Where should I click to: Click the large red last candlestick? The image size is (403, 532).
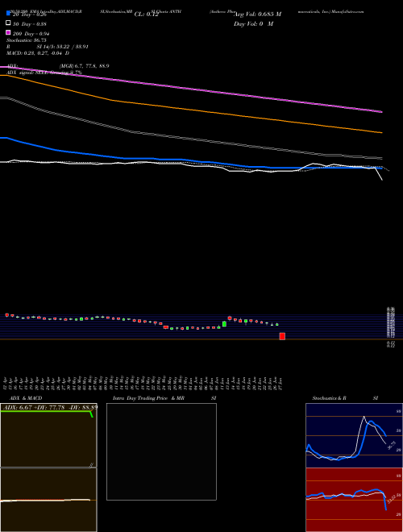tap(282, 336)
